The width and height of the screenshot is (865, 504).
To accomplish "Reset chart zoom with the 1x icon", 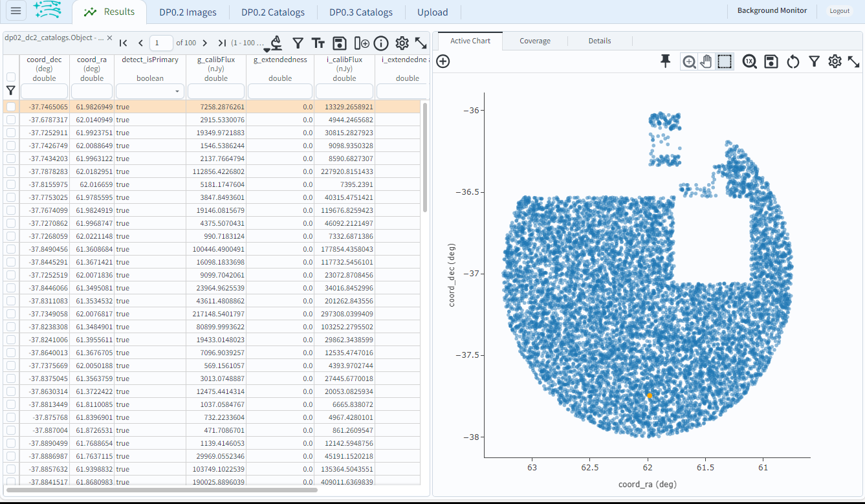I will point(749,61).
